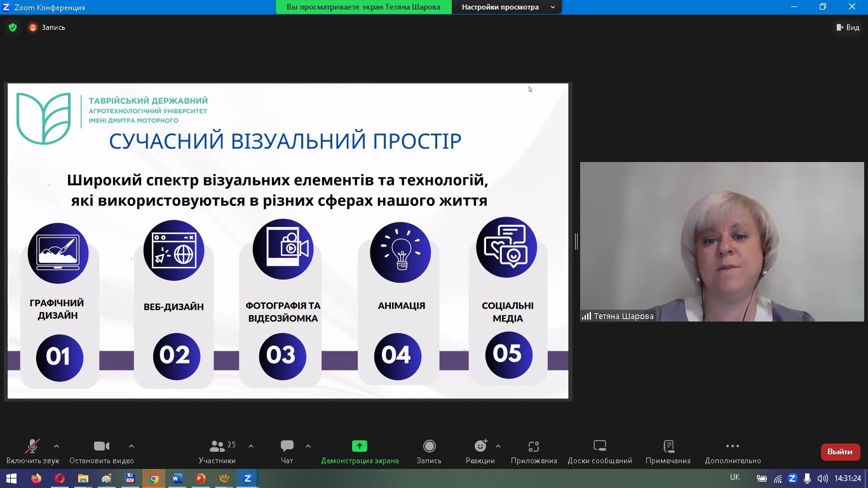Toggle camera with Остановить видео

pos(102,451)
